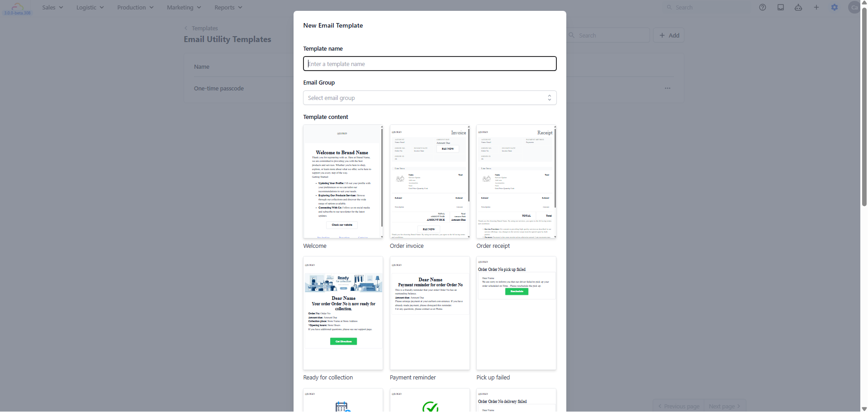Select the Order receipt template thumbnail
The image size is (868, 412).
click(x=516, y=182)
